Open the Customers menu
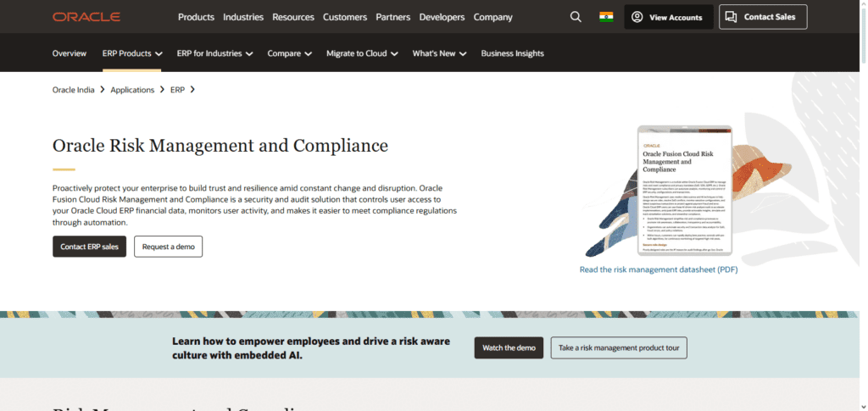The width and height of the screenshot is (868, 411). pyautogui.click(x=345, y=17)
